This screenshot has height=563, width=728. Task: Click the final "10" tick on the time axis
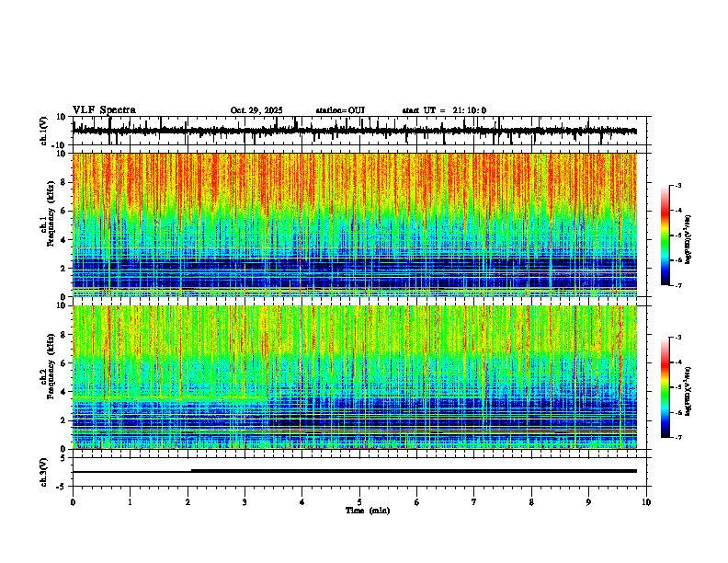pyautogui.click(x=646, y=502)
